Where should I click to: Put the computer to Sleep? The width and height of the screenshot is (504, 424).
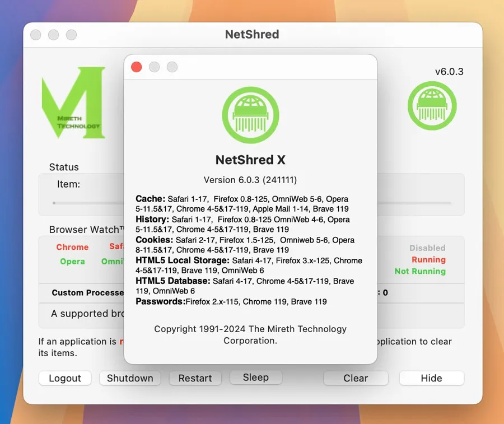(255, 378)
